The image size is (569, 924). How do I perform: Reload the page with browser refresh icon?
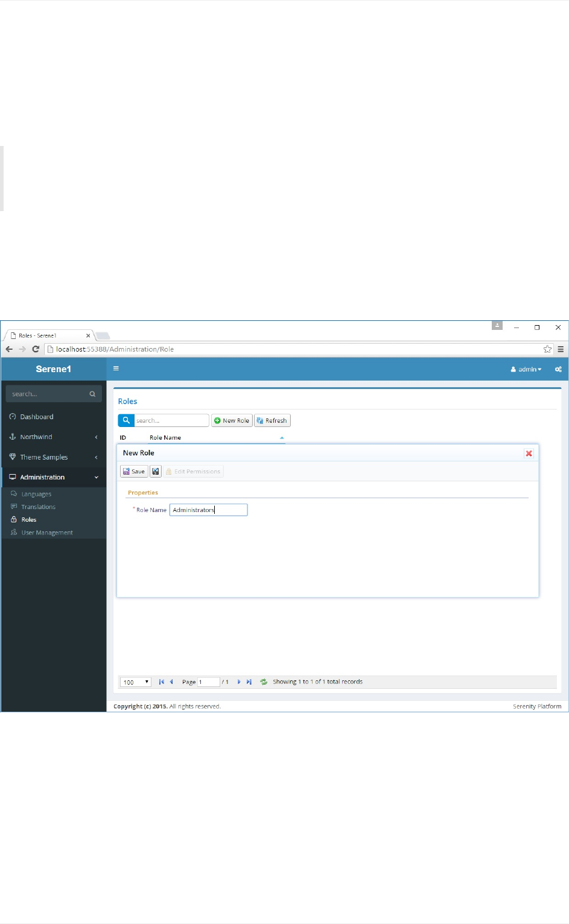[36, 349]
